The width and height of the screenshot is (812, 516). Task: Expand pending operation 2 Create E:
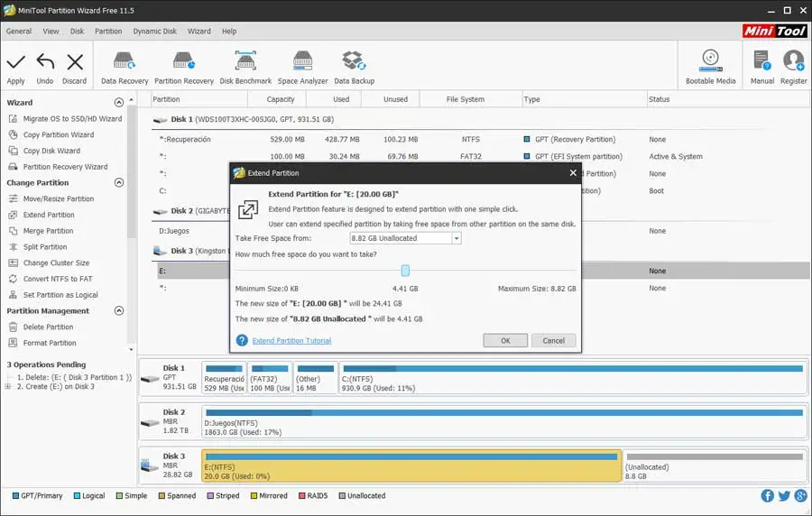point(7,387)
